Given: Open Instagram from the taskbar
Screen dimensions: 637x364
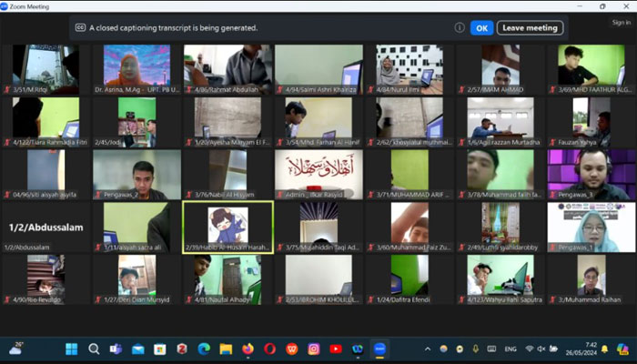Looking at the screenshot, I should (x=314, y=349).
